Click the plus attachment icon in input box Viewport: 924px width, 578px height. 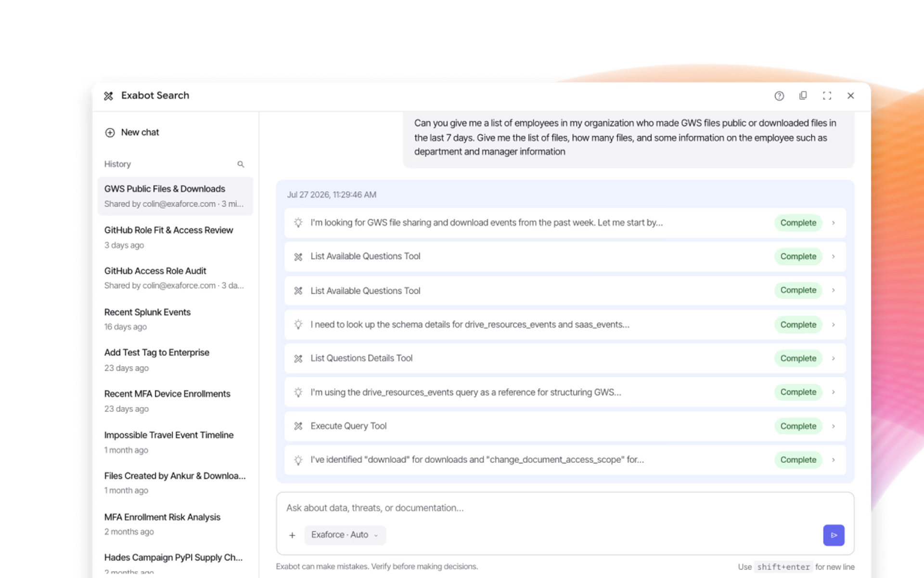(292, 535)
